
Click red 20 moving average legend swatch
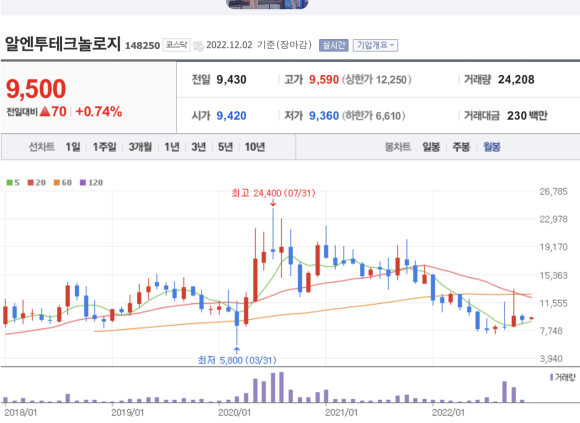pos(31,183)
